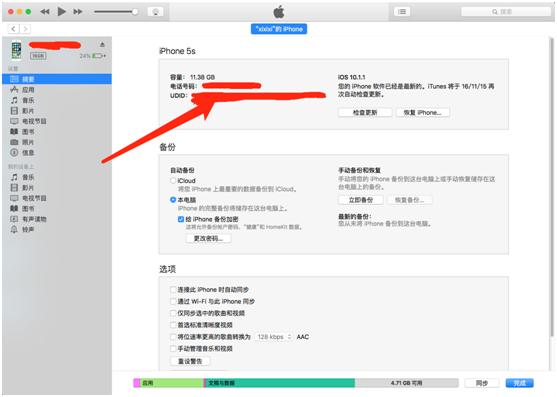Image resolution: width=557 pixels, height=397 pixels.
Task: Go forward with the right chevron
Action: [25, 29]
